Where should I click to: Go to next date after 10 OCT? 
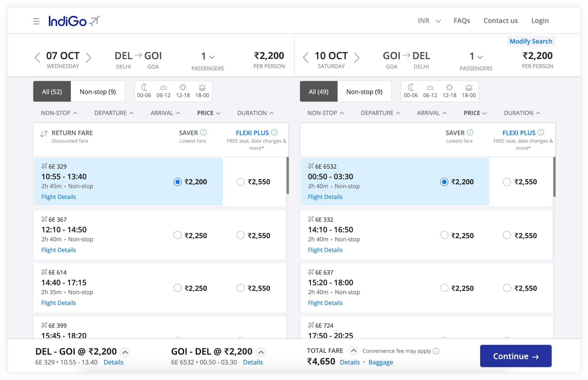click(x=357, y=57)
